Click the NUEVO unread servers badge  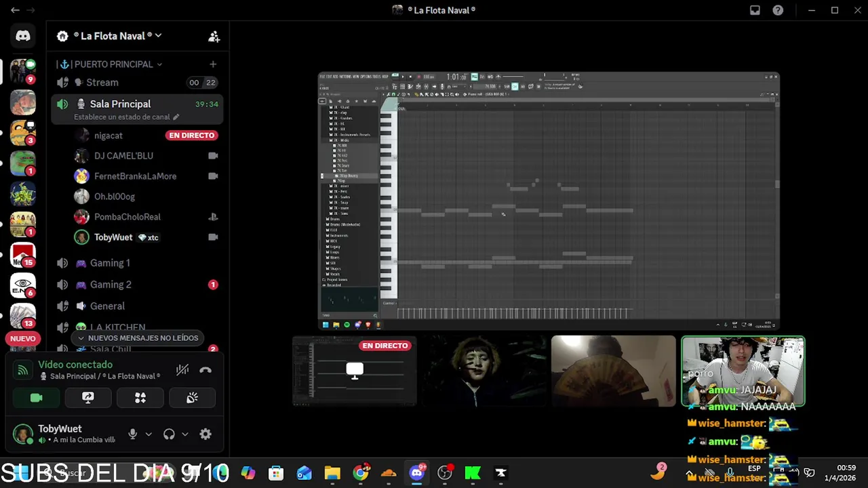pos(23,338)
